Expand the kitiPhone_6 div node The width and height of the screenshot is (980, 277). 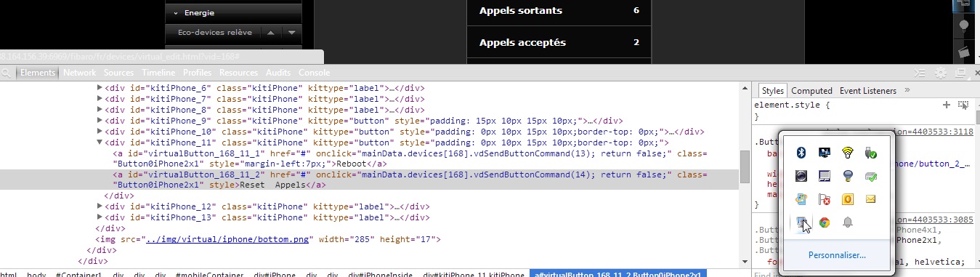100,88
